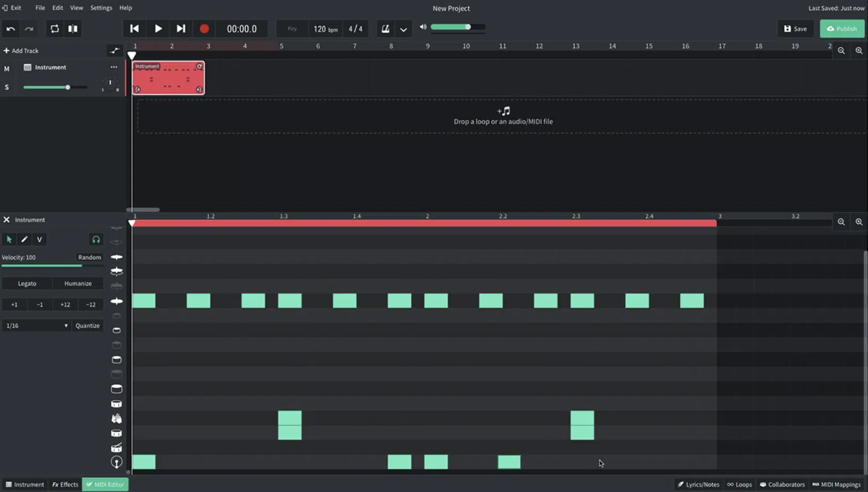
Task: Open the File menu
Action: (40, 7)
